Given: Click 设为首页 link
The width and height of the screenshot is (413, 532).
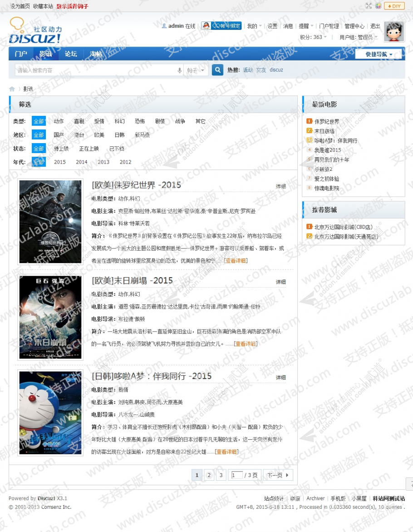Looking at the screenshot, I should [20, 6].
